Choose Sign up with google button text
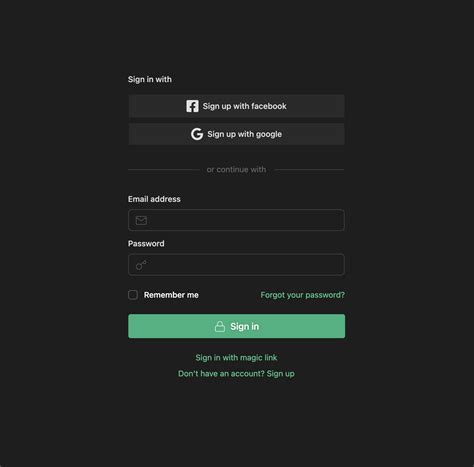 (x=245, y=134)
